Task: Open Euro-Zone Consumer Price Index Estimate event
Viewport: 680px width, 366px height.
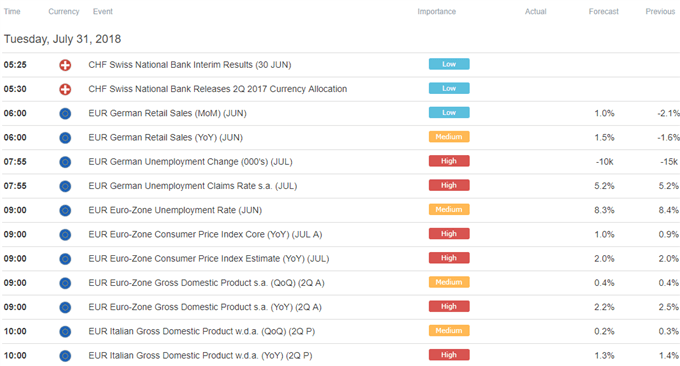Action: pyautogui.click(x=209, y=259)
